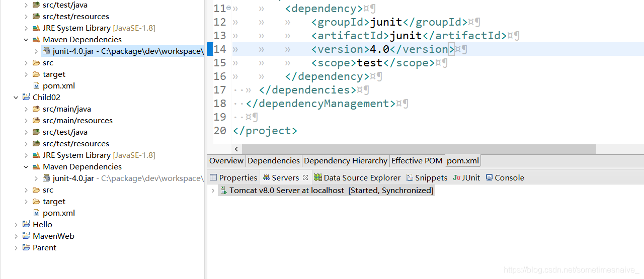Click the closing project tag
The height and width of the screenshot is (279, 644).
click(265, 131)
